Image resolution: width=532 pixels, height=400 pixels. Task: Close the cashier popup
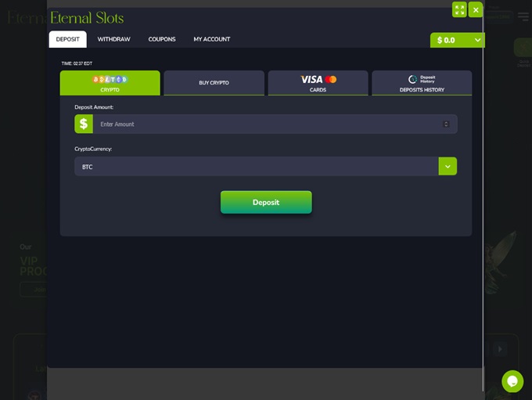pos(476,9)
